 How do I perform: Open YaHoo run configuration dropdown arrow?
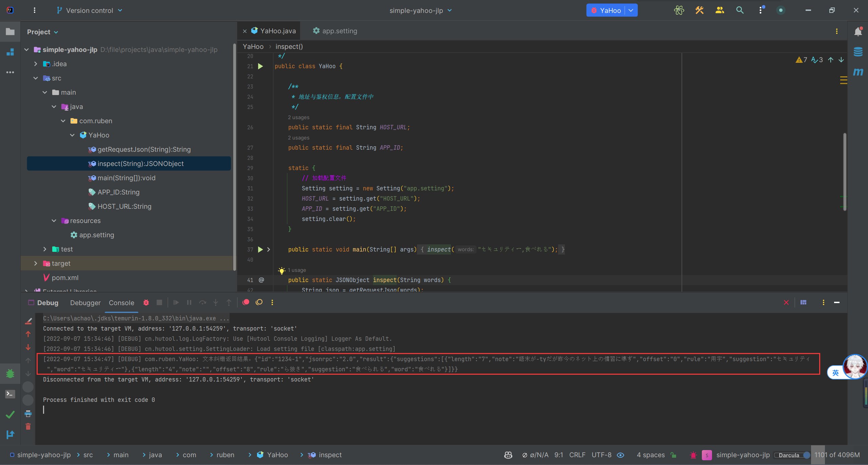631,11
